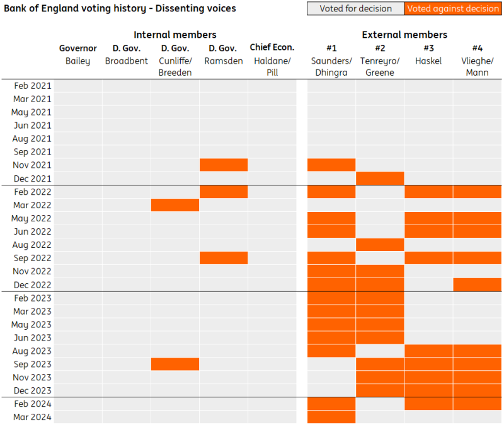Click Cunliffe/Breeden's orange cell for Mar 2022

(x=175, y=205)
